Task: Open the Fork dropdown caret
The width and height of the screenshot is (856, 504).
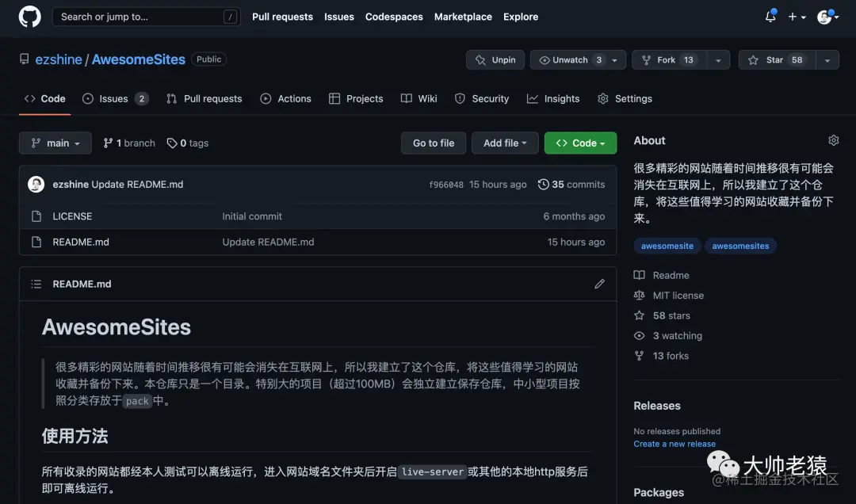Action: 718,59
